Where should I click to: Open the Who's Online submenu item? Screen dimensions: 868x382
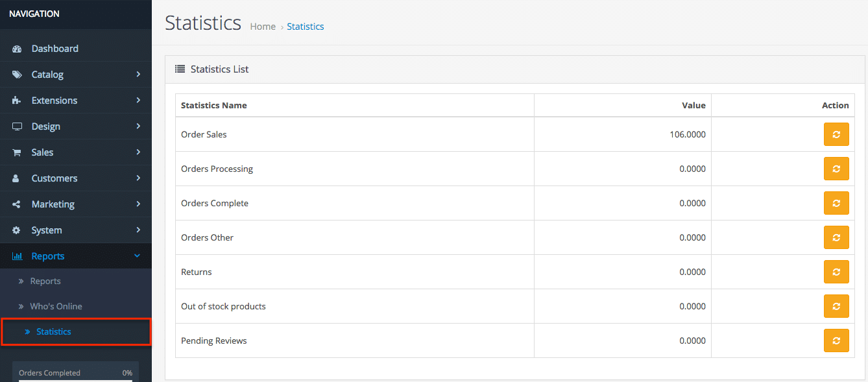pos(76,306)
